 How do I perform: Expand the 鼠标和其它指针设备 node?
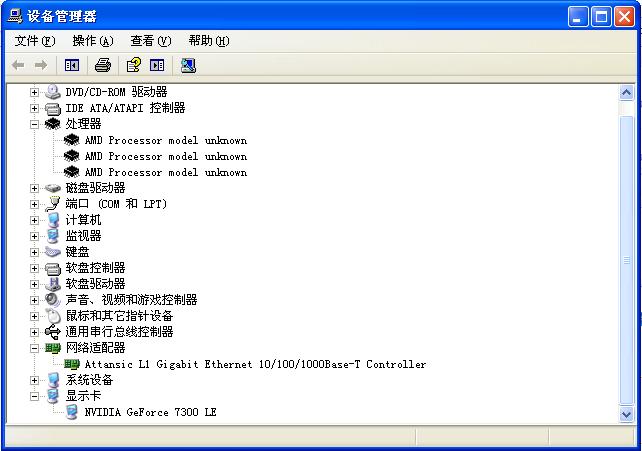click(34, 316)
